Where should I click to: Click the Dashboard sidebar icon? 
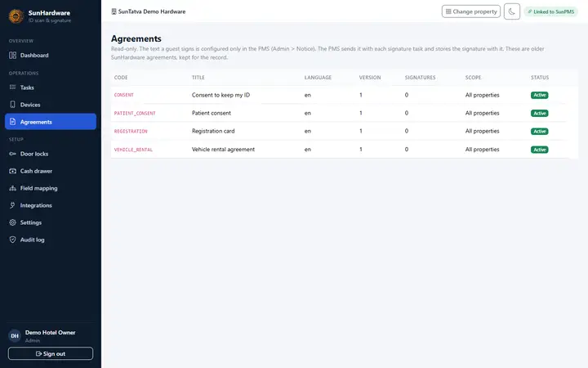click(13, 56)
